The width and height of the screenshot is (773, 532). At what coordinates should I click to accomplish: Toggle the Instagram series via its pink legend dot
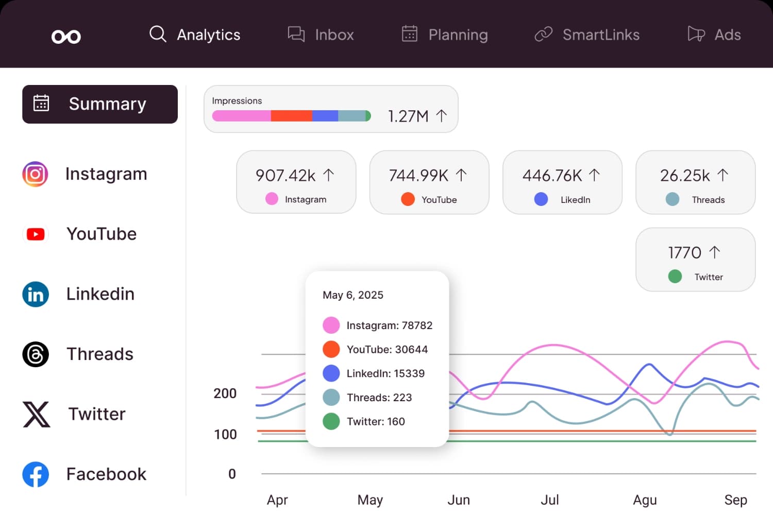(331, 325)
